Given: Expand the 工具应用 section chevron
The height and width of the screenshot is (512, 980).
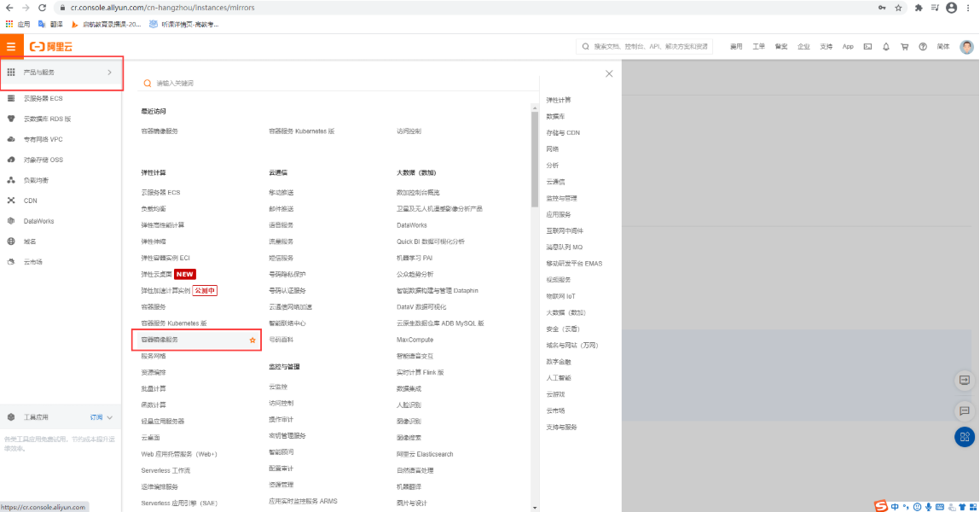Looking at the screenshot, I should (110, 417).
